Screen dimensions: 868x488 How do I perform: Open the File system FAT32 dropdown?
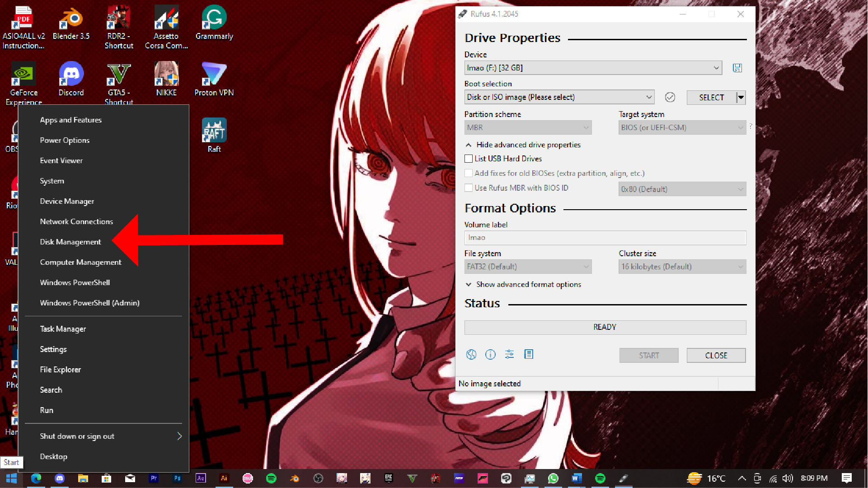(x=528, y=267)
